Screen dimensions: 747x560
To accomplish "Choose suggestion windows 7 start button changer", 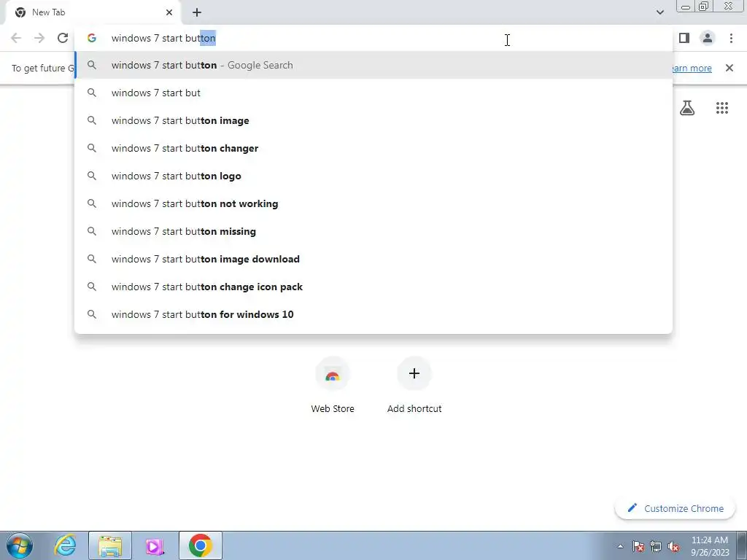I will click(373, 148).
